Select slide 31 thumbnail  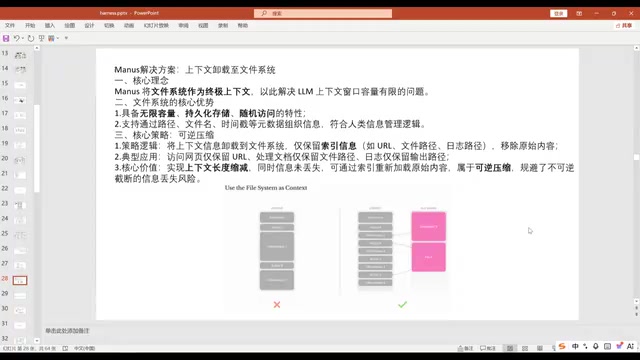coord(20,325)
